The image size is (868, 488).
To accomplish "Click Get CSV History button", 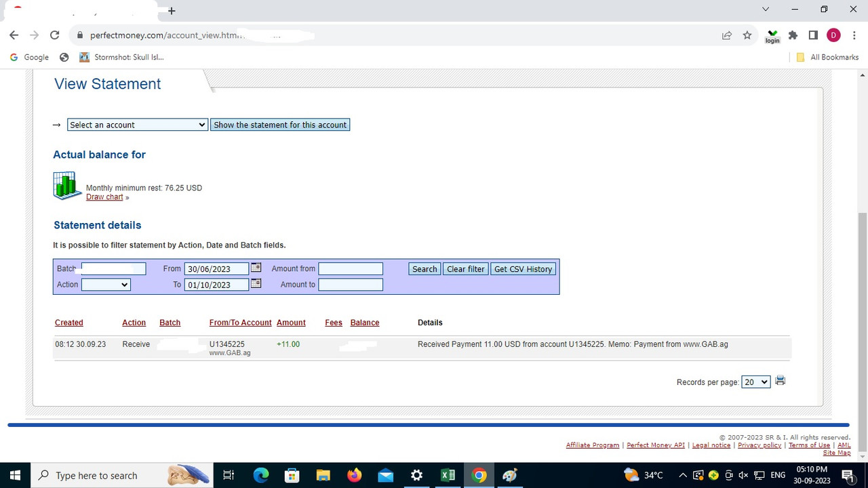I will coord(524,269).
